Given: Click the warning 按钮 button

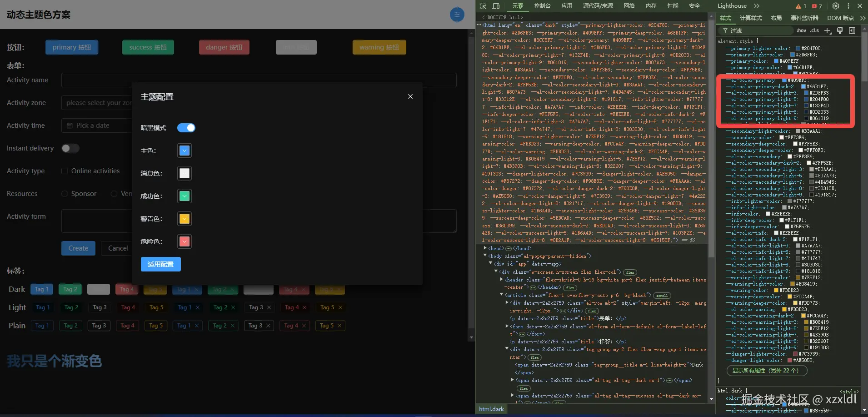Looking at the screenshot, I should tap(379, 47).
